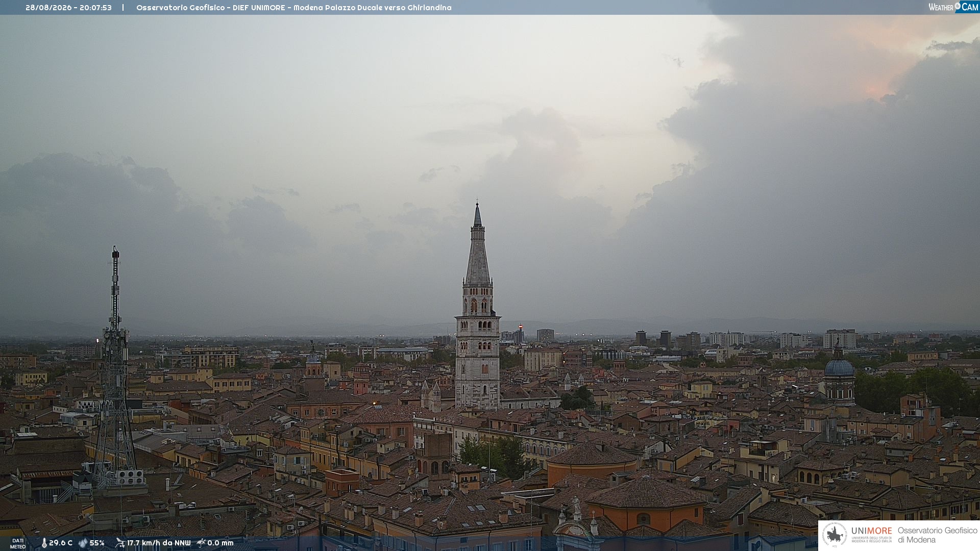Image resolution: width=980 pixels, height=551 pixels.
Task: Click the UNIMORE university seal emblem
Action: click(835, 535)
